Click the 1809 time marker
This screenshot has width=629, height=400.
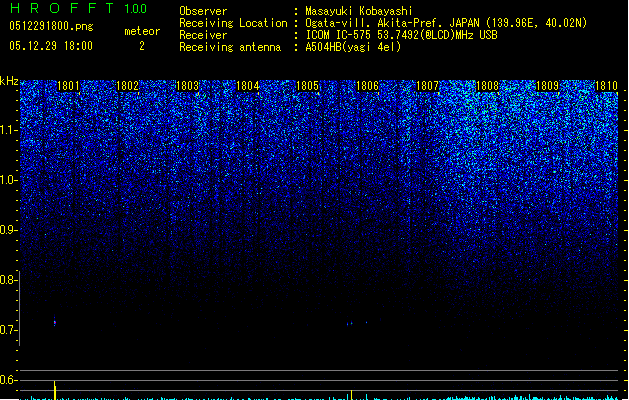pos(548,86)
